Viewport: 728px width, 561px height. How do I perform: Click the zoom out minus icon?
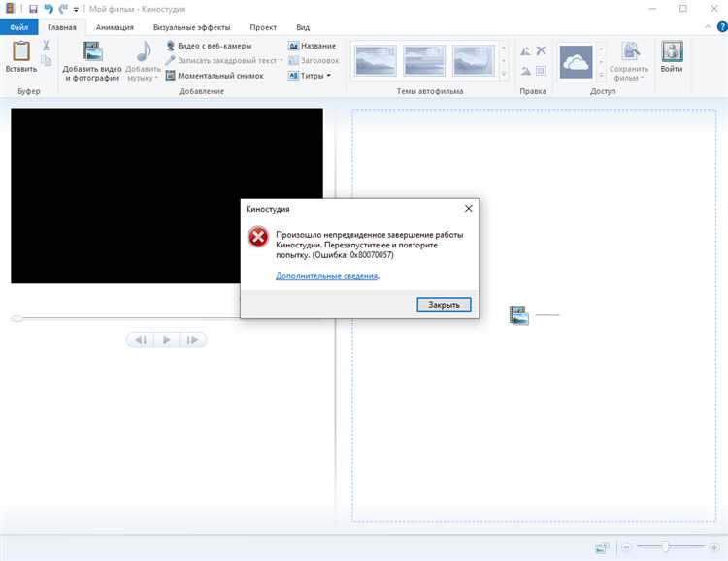tap(626, 547)
